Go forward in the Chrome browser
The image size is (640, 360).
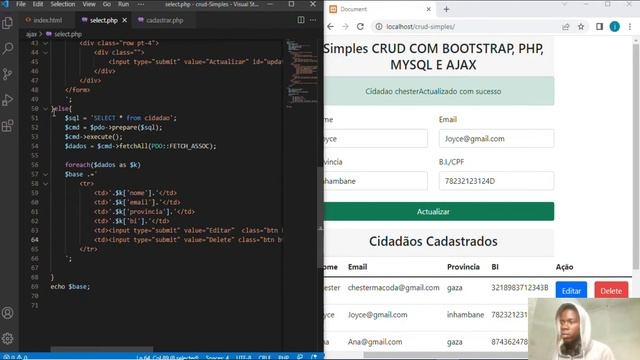click(x=345, y=27)
